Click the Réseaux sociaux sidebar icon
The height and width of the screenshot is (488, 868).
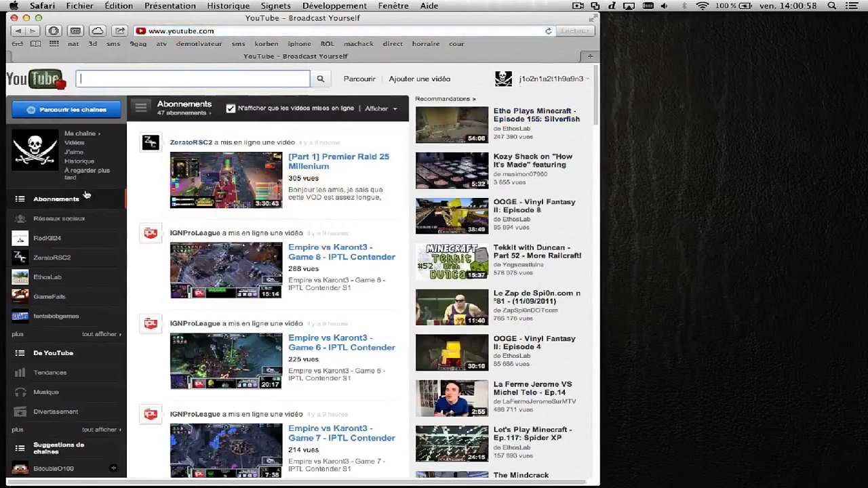click(20, 218)
